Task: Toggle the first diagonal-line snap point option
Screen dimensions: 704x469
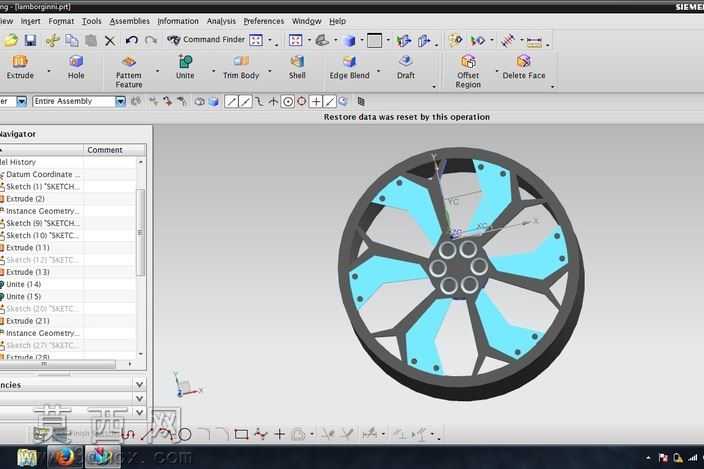Action: (231, 102)
